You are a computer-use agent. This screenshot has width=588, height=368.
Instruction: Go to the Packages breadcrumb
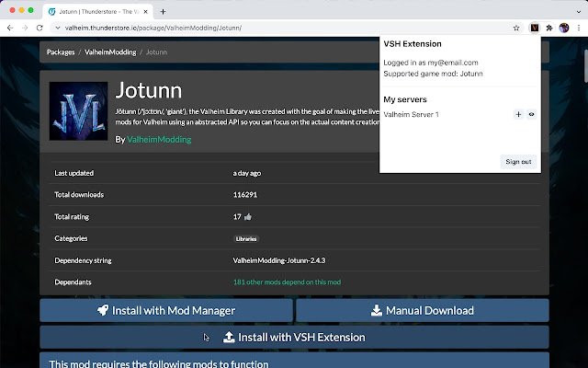click(61, 52)
